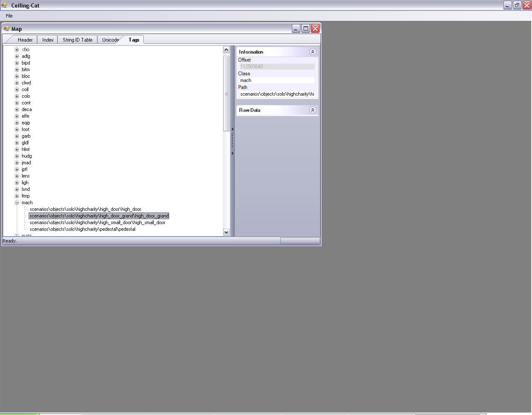This screenshot has width=532, height=415.
Task: Click the tree vertical scrollbar thumb
Action: point(227,94)
